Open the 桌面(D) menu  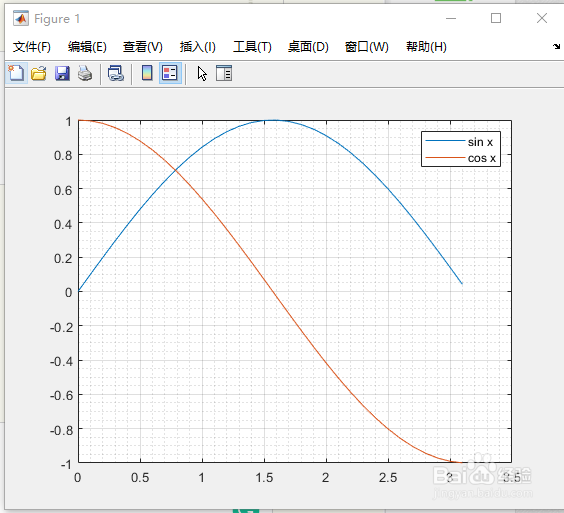pyautogui.click(x=308, y=47)
